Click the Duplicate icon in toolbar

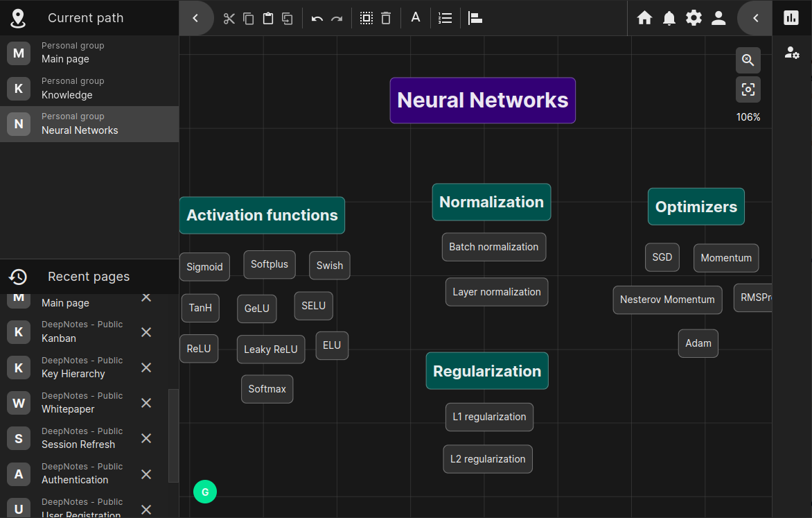coord(288,19)
